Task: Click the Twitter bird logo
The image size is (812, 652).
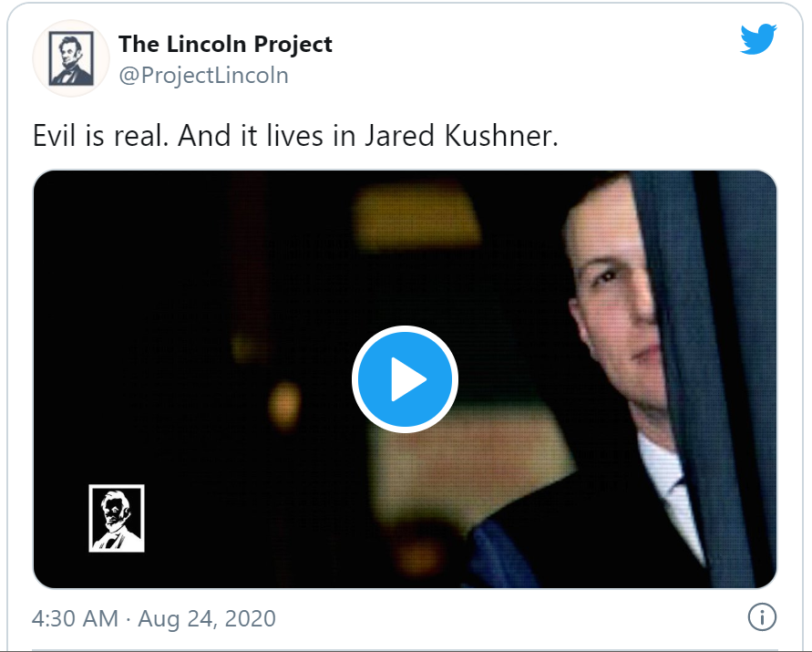Action: [x=758, y=39]
